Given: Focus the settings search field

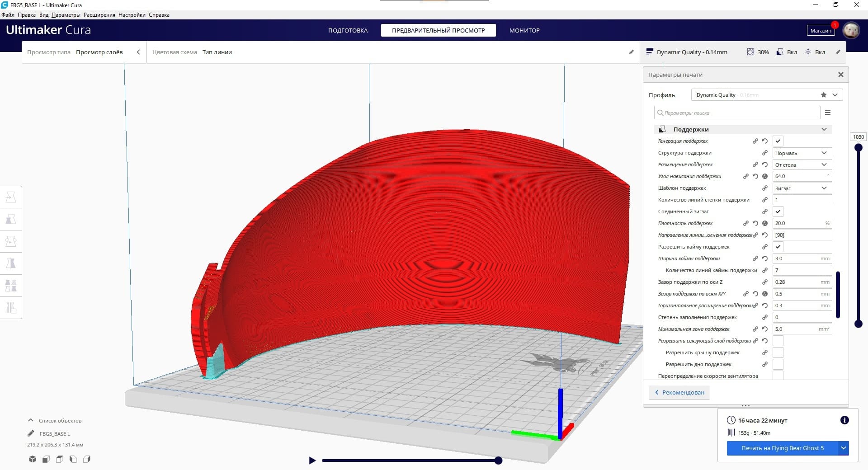Looking at the screenshot, I should coord(737,113).
